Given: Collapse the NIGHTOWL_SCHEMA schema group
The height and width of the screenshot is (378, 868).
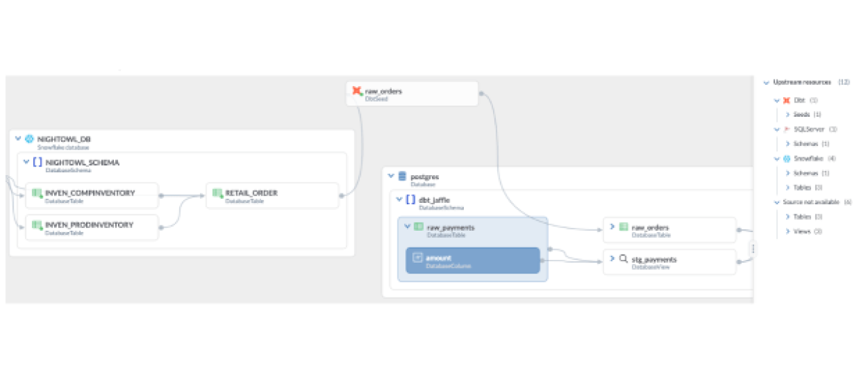Looking at the screenshot, I should point(26,162).
